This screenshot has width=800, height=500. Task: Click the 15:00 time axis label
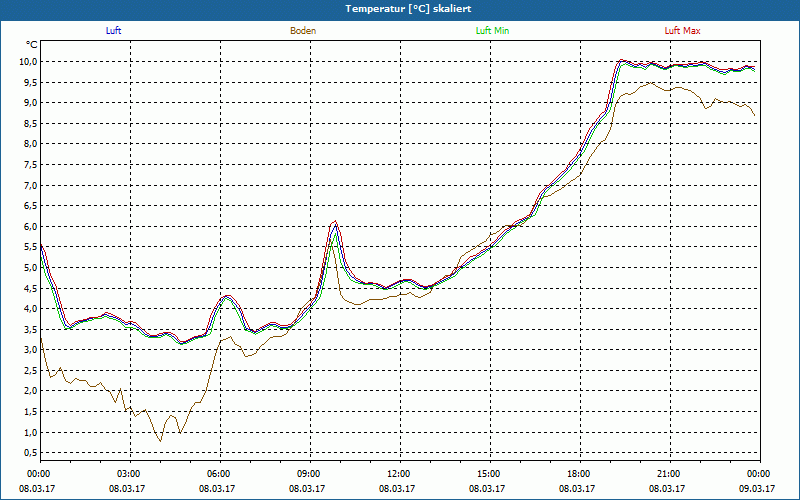[489, 474]
